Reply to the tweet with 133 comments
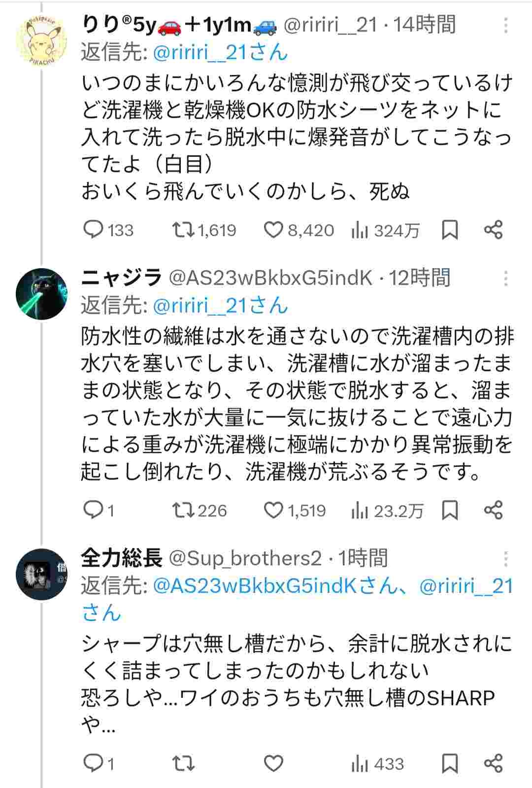 (x=93, y=230)
